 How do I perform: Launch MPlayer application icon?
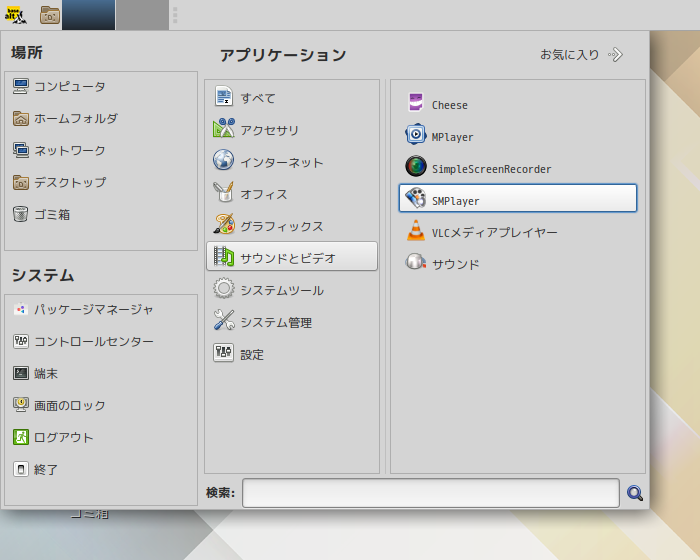pyautogui.click(x=416, y=134)
